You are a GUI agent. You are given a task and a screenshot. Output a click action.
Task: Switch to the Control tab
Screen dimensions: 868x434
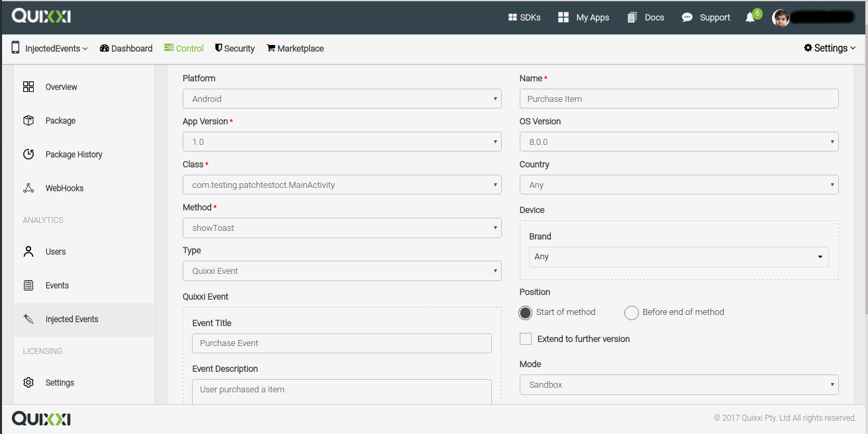click(x=184, y=48)
